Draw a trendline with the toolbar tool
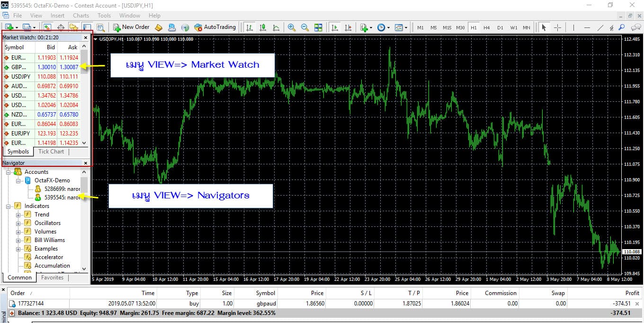This screenshot has height=323, width=644. point(600,27)
